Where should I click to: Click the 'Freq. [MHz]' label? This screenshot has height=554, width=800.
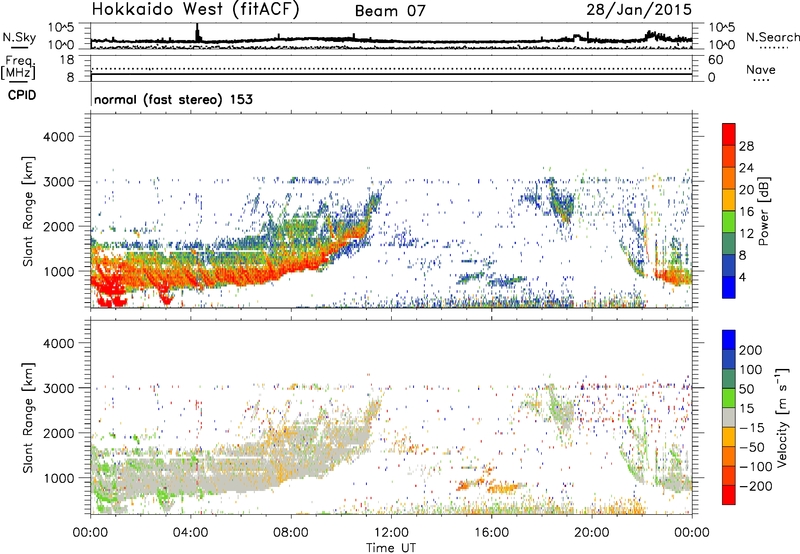(18, 67)
